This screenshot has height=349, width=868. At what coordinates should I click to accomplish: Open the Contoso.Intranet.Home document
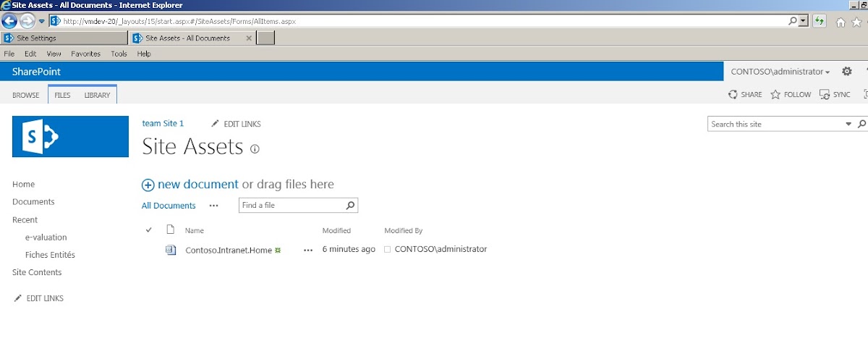tap(229, 250)
